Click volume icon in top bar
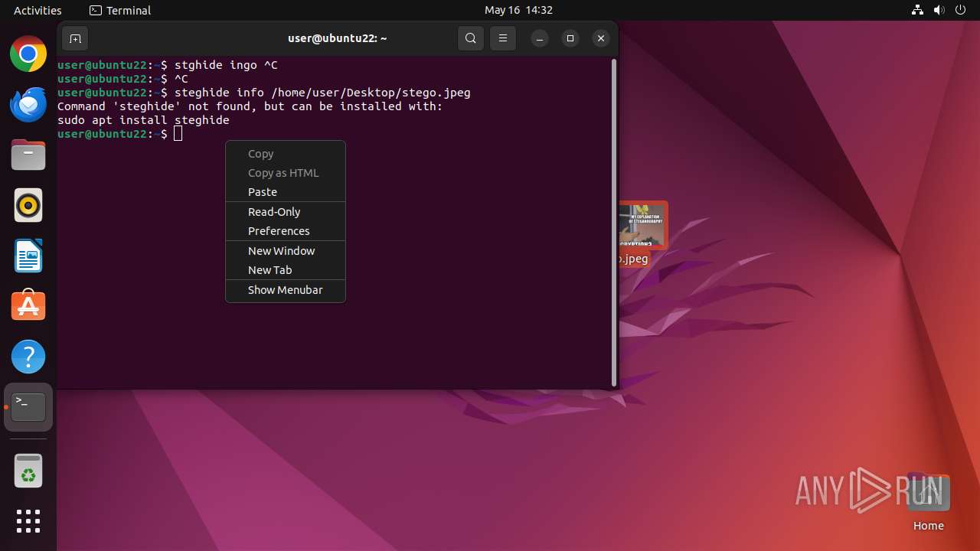This screenshot has height=551, width=980. [x=939, y=10]
